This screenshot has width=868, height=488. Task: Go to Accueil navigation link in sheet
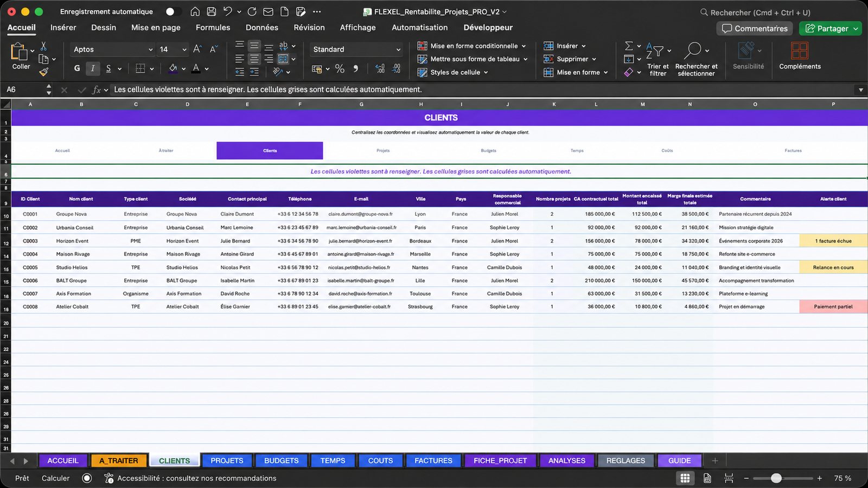coord(62,151)
